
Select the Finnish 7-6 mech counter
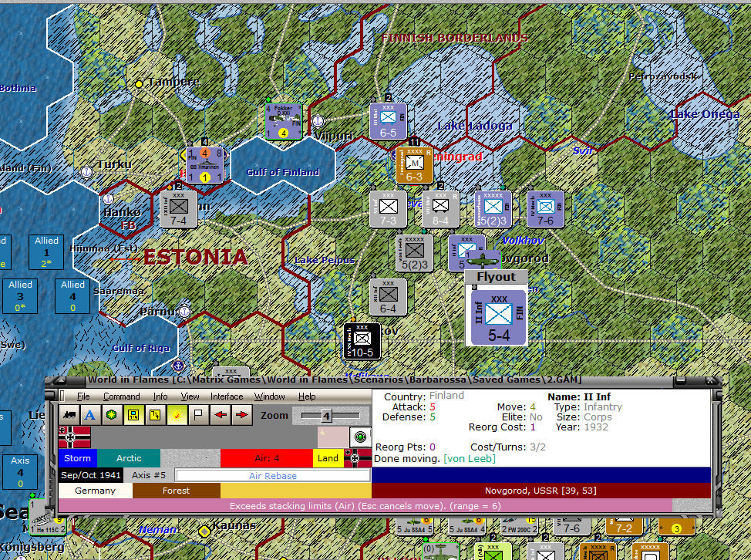tap(545, 209)
